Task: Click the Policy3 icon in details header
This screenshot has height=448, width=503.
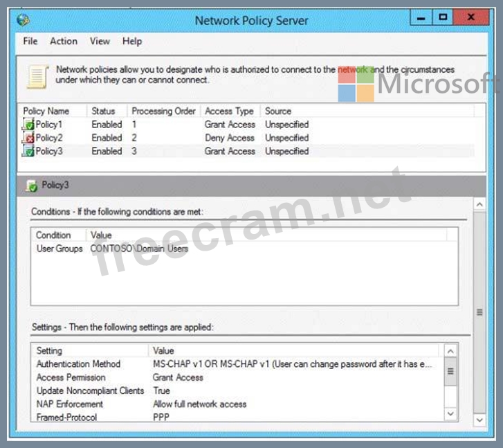Action: [x=32, y=186]
